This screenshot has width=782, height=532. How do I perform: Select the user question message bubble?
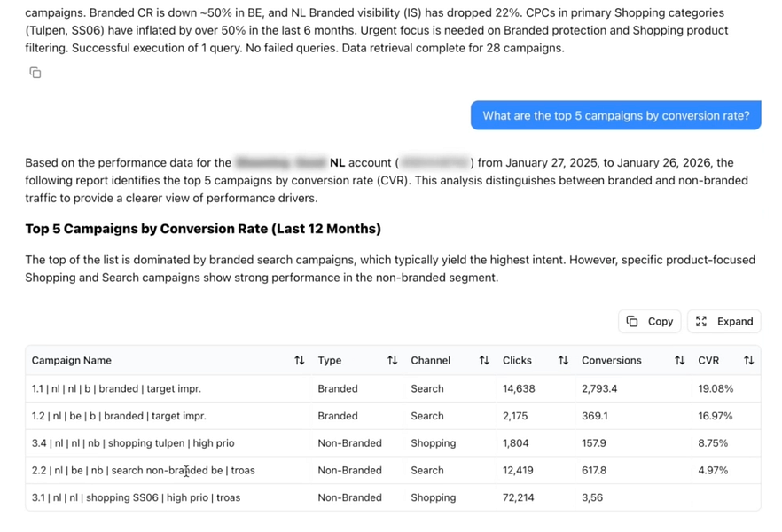615,116
